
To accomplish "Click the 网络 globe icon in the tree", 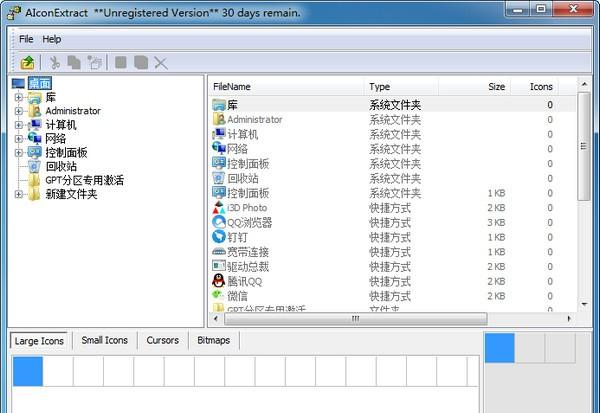I will (35, 139).
